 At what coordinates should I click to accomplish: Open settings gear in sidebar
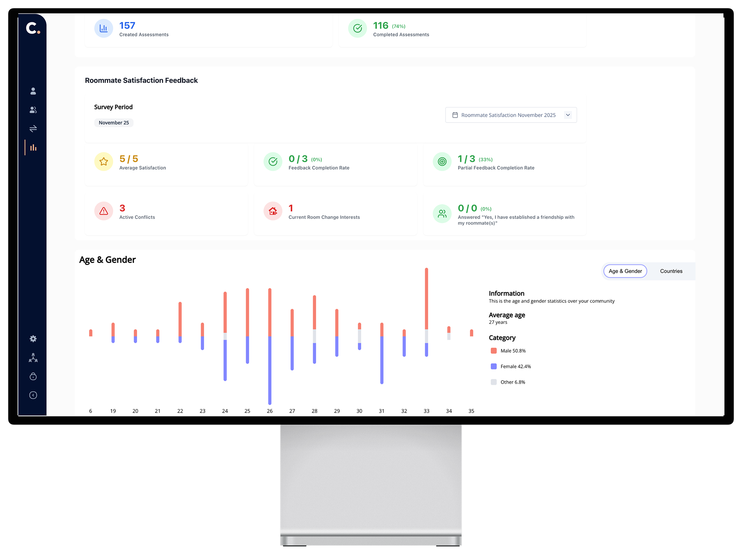click(33, 338)
